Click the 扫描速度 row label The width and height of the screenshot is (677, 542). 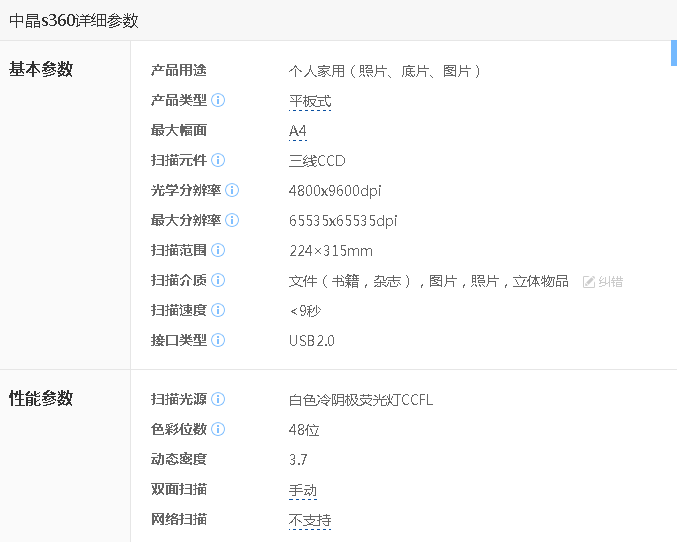[179, 310]
